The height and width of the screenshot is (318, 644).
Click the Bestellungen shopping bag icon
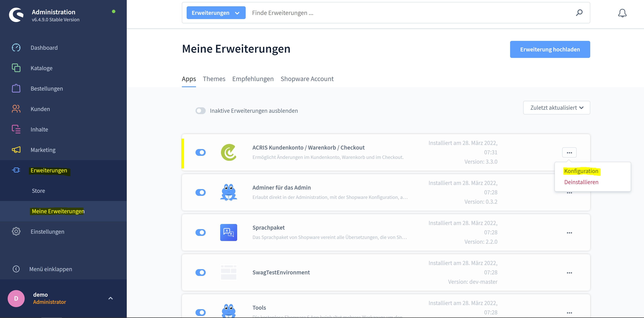[x=16, y=88]
